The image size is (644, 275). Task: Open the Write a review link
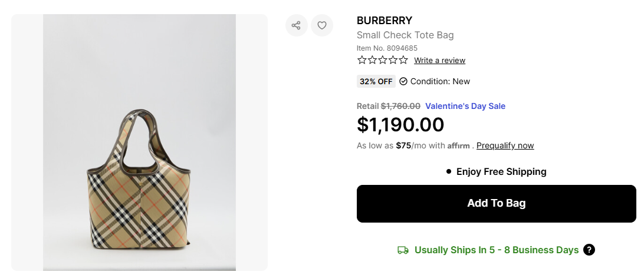[439, 61]
